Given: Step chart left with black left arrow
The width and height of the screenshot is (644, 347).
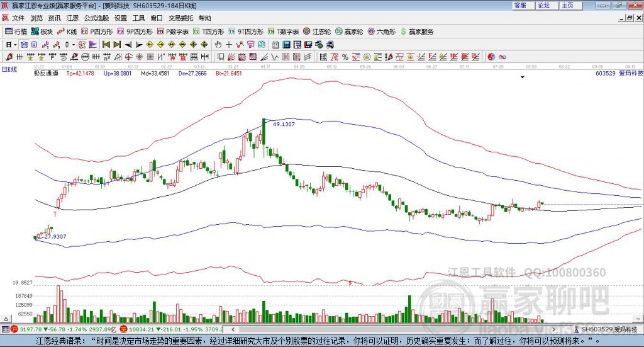Looking at the screenshot, I should click(128, 45).
